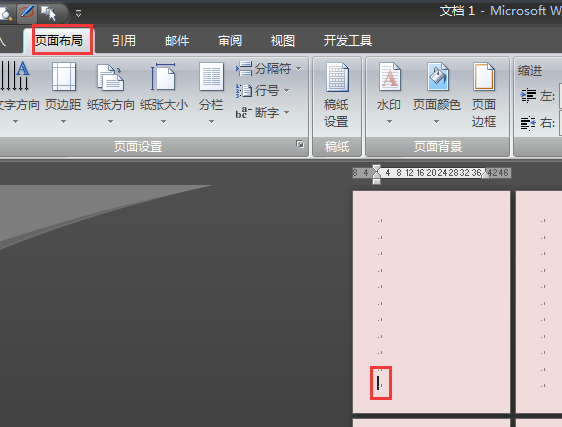This screenshot has height=427, width=562.
Task: Click the print preview icon in quick access
Action: (5, 14)
